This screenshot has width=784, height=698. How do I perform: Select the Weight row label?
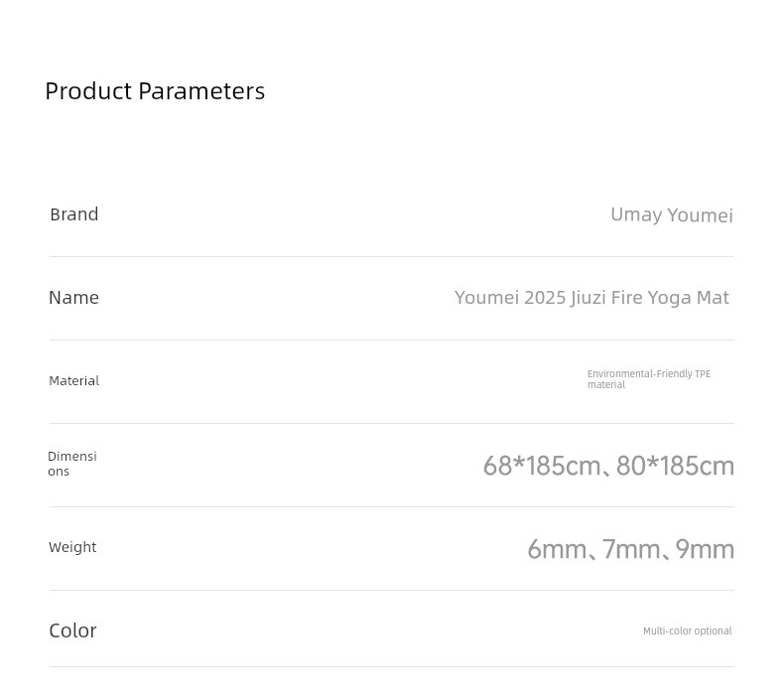click(72, 547)
